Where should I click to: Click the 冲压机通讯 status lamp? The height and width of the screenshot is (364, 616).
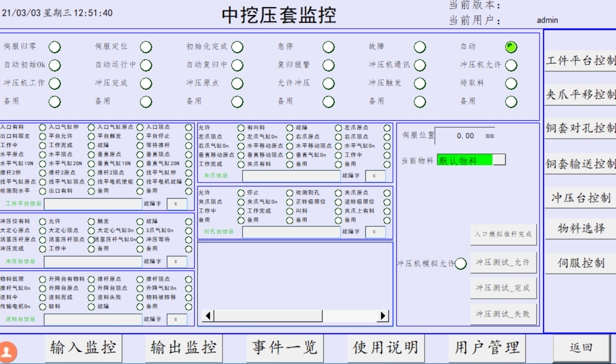pyautogui.click(x=420, y=65)
